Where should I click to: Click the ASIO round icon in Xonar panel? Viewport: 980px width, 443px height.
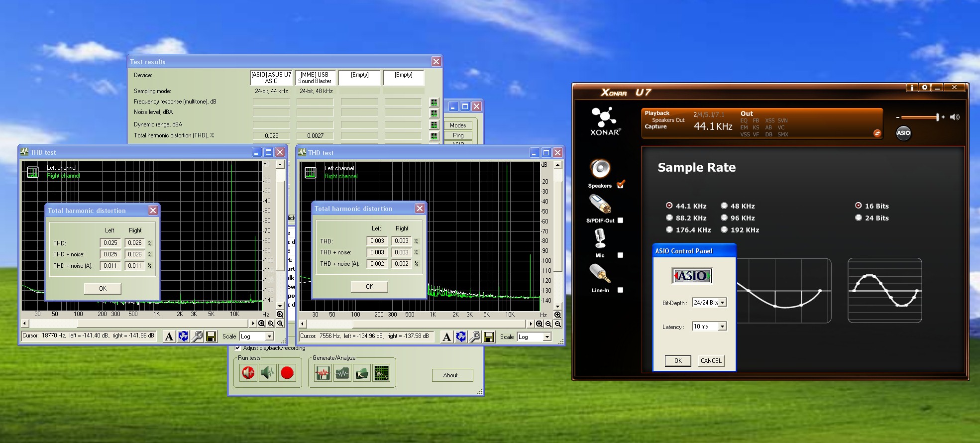click(903, 132)
